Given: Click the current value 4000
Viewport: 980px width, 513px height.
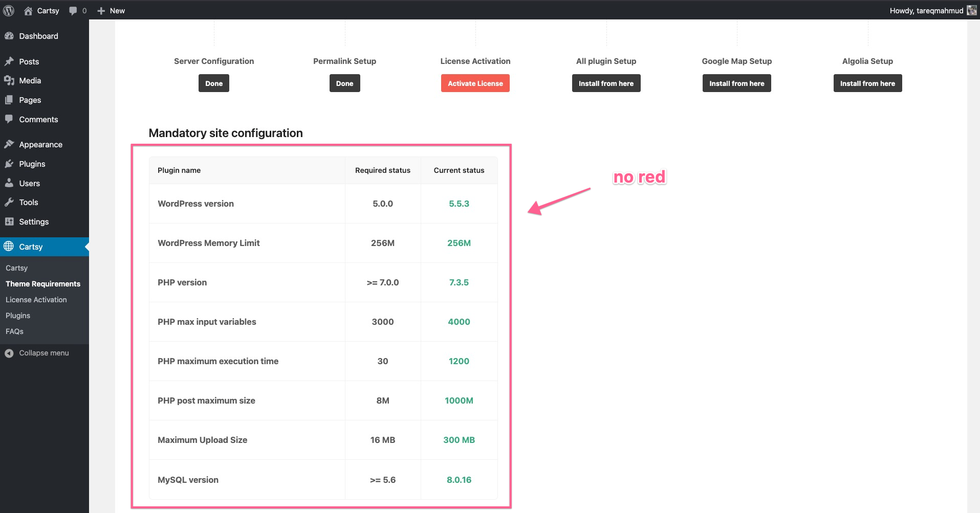Looking at the screenshot, I should click(x=459, y=322).
